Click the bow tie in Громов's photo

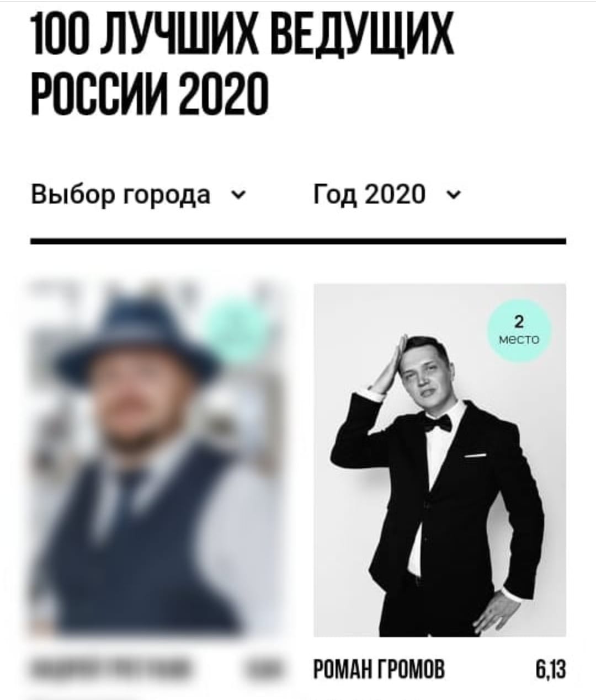(438, 423)
